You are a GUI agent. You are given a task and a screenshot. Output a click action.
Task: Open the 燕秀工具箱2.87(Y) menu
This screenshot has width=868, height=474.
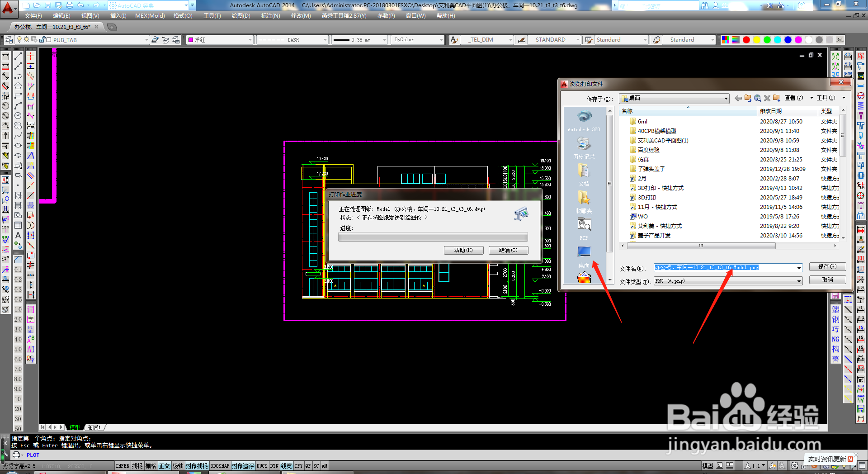point(344,16)
